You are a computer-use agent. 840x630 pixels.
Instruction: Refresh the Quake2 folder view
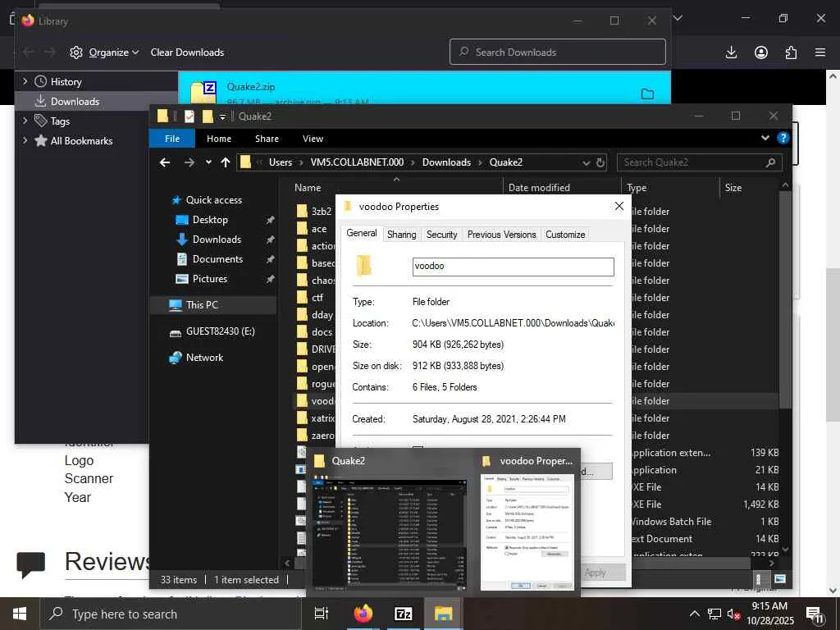[x=600, y=162]
